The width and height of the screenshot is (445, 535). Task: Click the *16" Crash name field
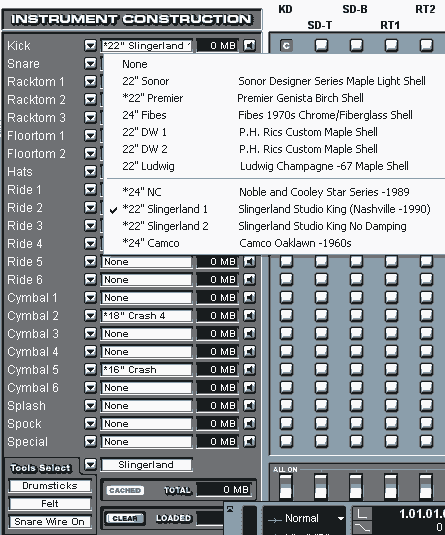(x=146, y=370)
